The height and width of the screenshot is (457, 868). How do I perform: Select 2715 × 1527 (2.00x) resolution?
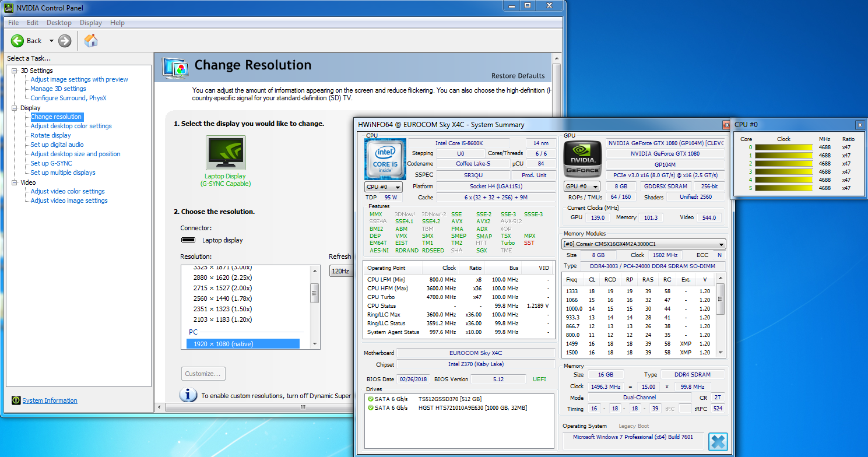coord(223,288)
